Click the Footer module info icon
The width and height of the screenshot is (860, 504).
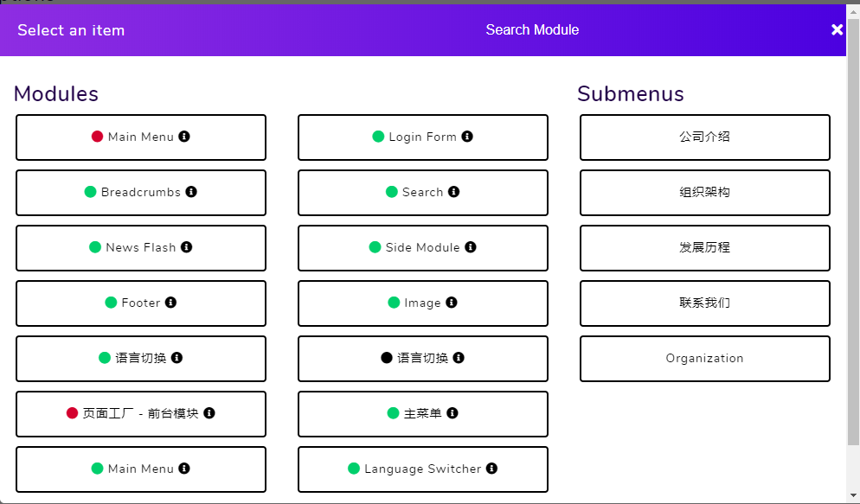tap(171, 303)
